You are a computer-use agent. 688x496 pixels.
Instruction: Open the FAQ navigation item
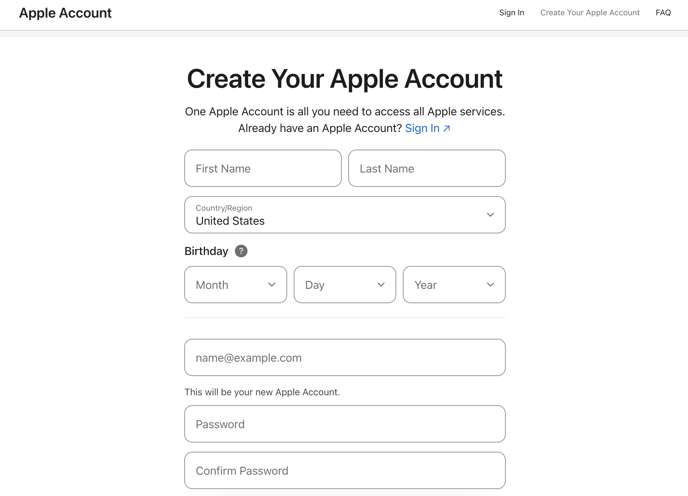coord(663,13)
